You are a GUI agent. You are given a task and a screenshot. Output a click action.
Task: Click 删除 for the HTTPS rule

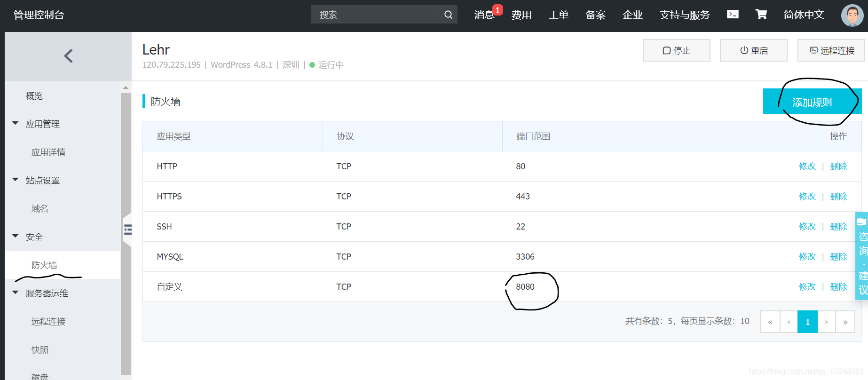tap(838, 197)
